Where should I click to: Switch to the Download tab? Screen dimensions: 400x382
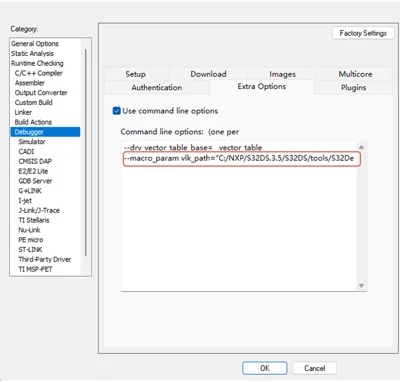pos(208,74)
